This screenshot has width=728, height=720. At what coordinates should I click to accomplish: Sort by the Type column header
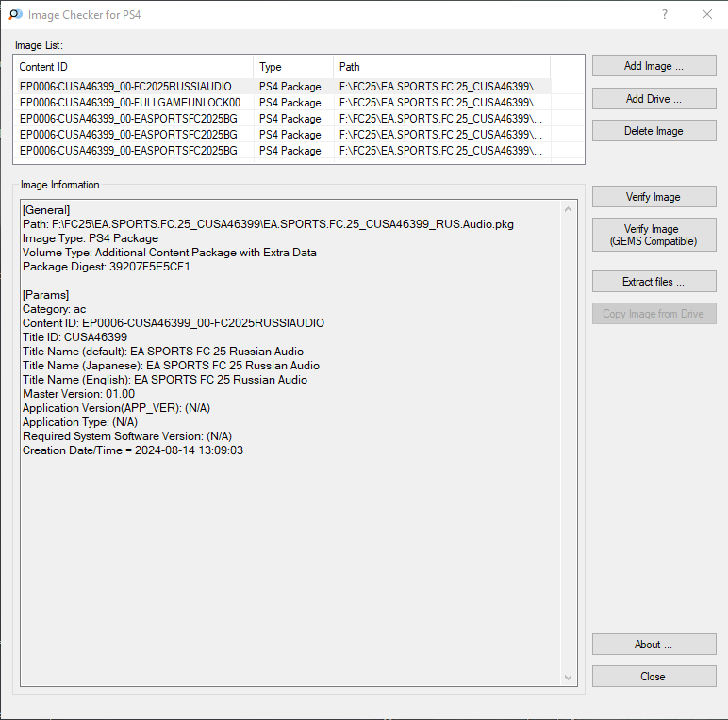coord(293,67)
